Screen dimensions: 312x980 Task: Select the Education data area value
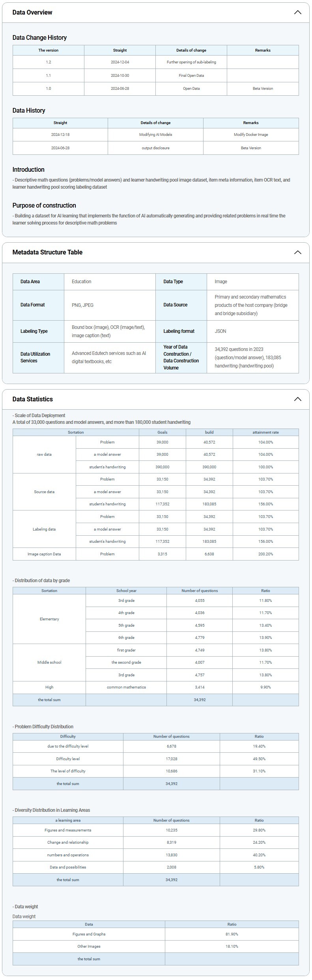coord(82,282)
